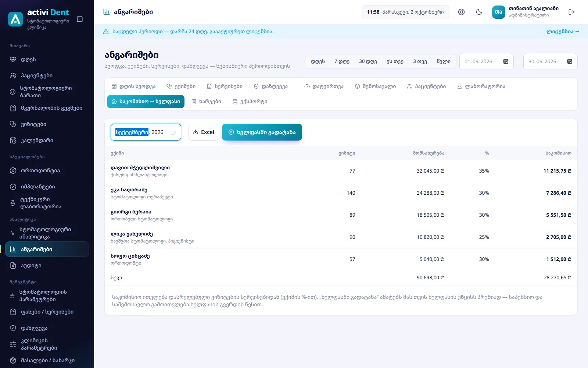Open აუდიტი in the sidebar
588x368 pixels.
pos(47,265)
